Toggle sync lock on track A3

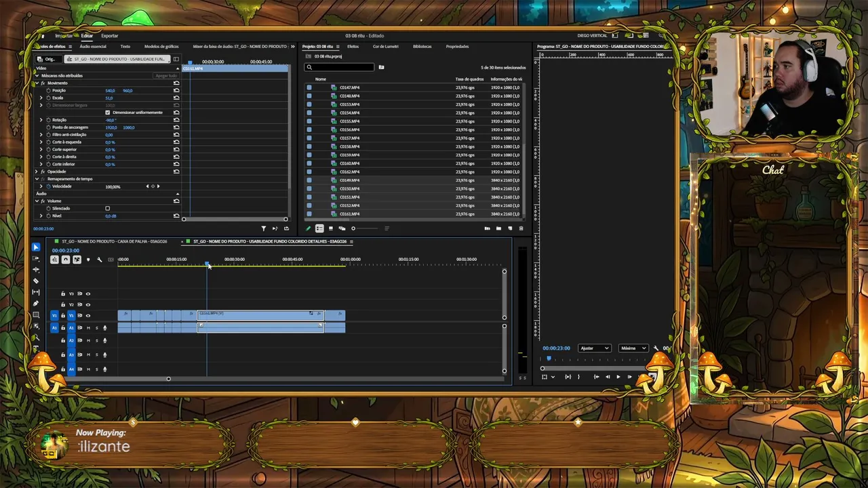click(x=79, y=354)
